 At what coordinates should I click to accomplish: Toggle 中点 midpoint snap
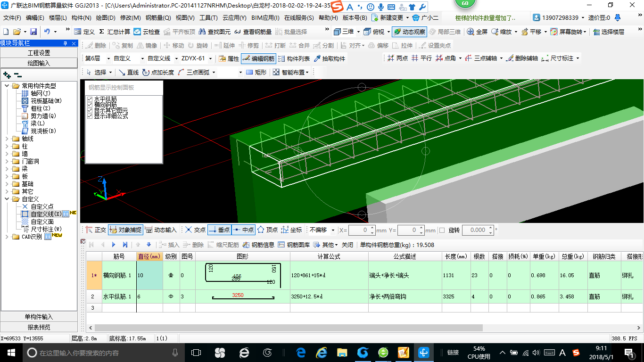click(x=243, y=230)
